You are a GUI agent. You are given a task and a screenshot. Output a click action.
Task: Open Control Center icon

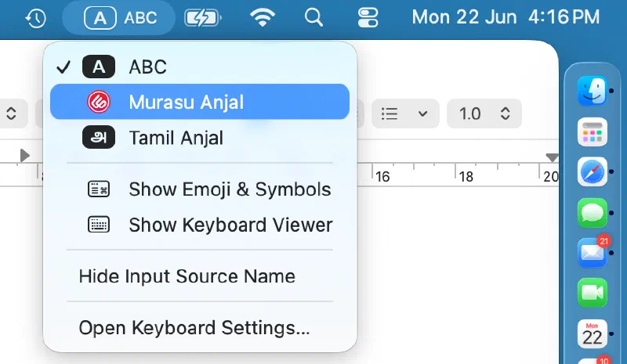(x=368, y=18)
